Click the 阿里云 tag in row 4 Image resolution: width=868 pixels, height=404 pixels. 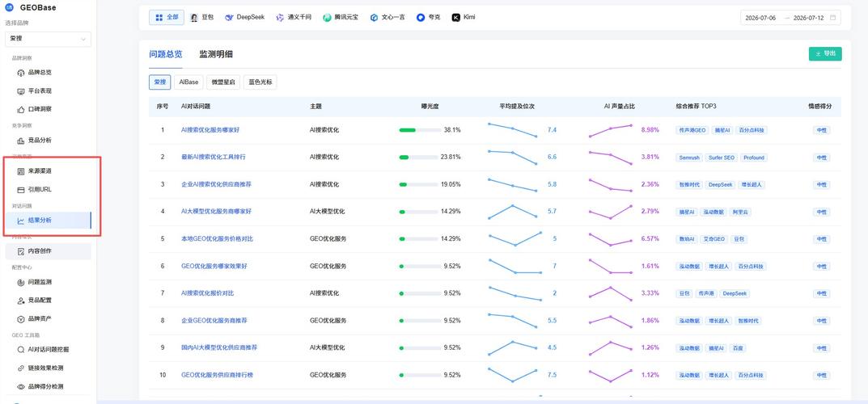pyautogui.click(x=740, y=212)
